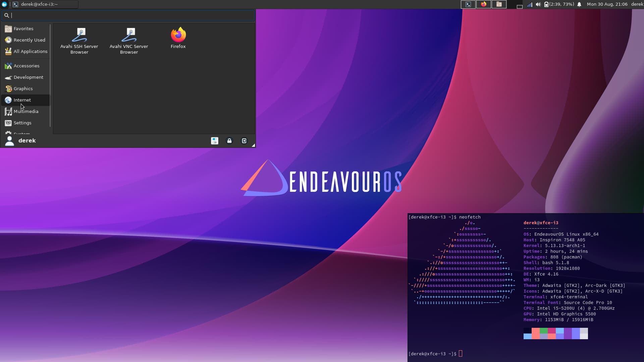Click the Whisker menu button on panel
Viewport: 644px width, 362px height.
tap(4, 4)
